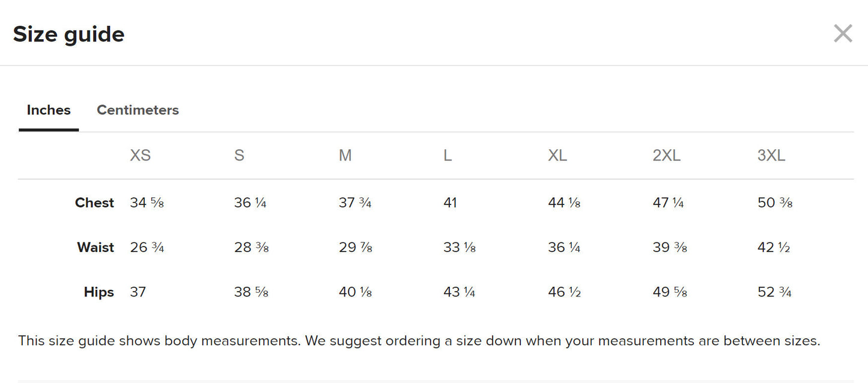This screenshot has height=383, width=868.
Task: Click the Size guide heading
Action: coord(68,34)
